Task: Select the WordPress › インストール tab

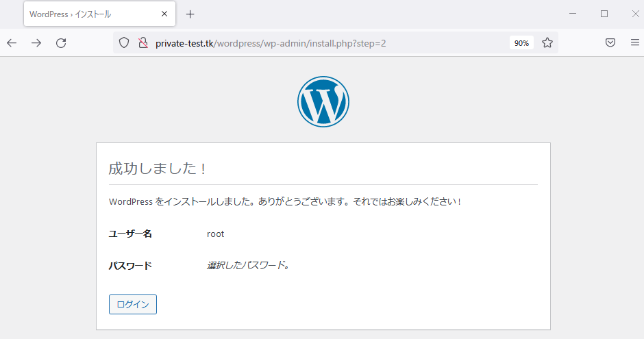Action: pyautogui.click(x=100, y=14)
